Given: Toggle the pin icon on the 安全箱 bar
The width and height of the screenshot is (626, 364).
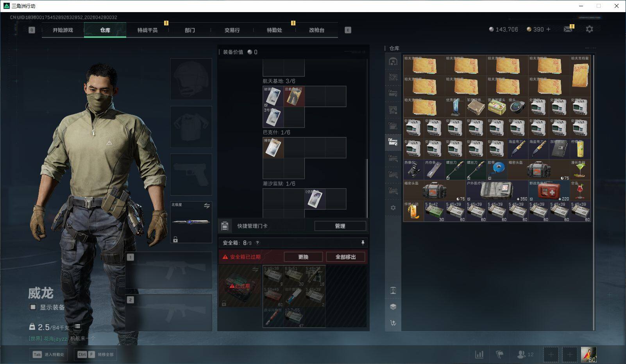Looking at the screenshot, I should tap(363, 243).
